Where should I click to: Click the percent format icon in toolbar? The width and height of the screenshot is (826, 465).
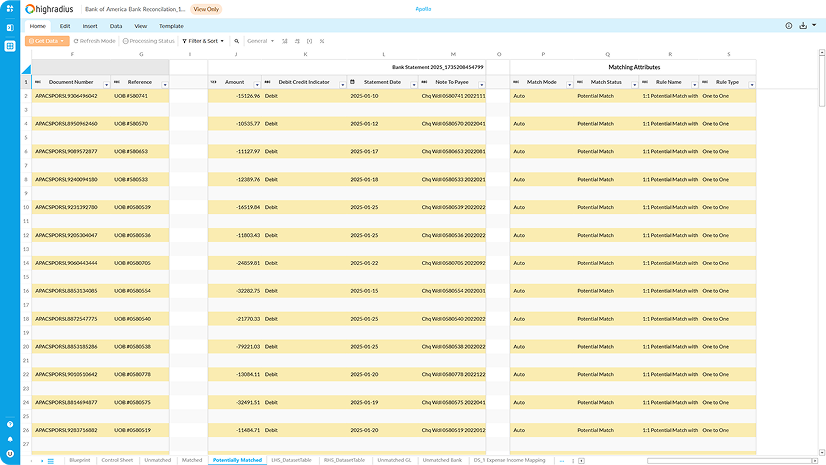point(321,41)
